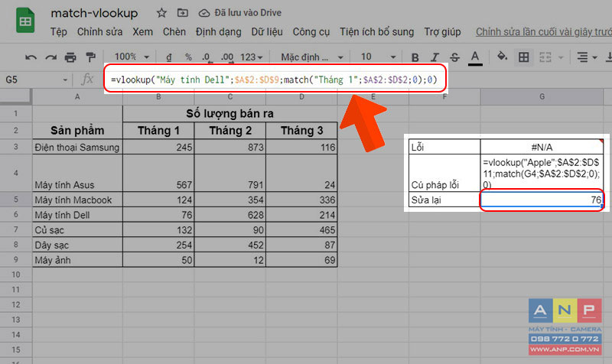Select the Sản phẩm header cell
Viewport: 612px width, 364px height.
coord(77,130)
